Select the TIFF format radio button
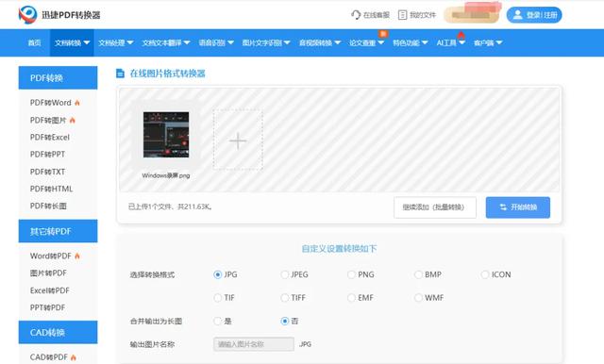 [285, 298]
